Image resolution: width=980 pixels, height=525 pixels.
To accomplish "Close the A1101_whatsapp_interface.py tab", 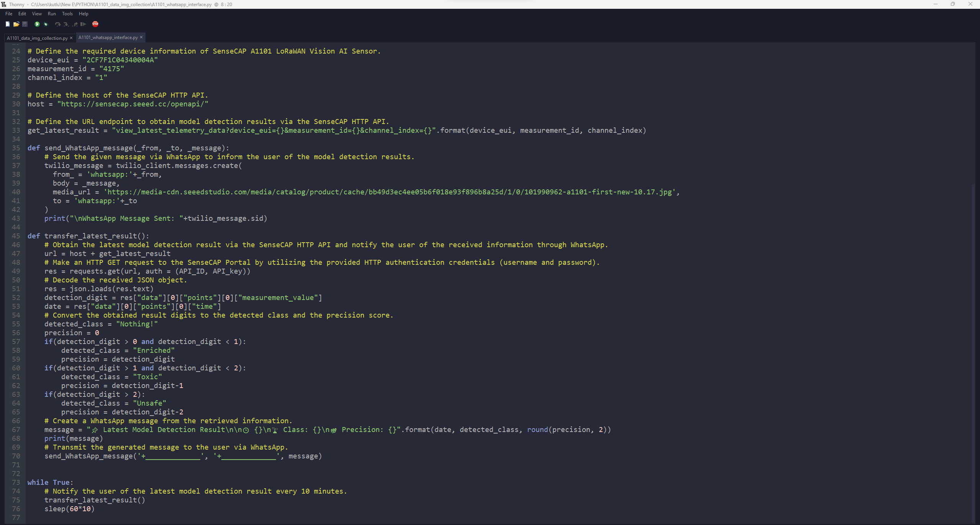I will coord(141,37).
